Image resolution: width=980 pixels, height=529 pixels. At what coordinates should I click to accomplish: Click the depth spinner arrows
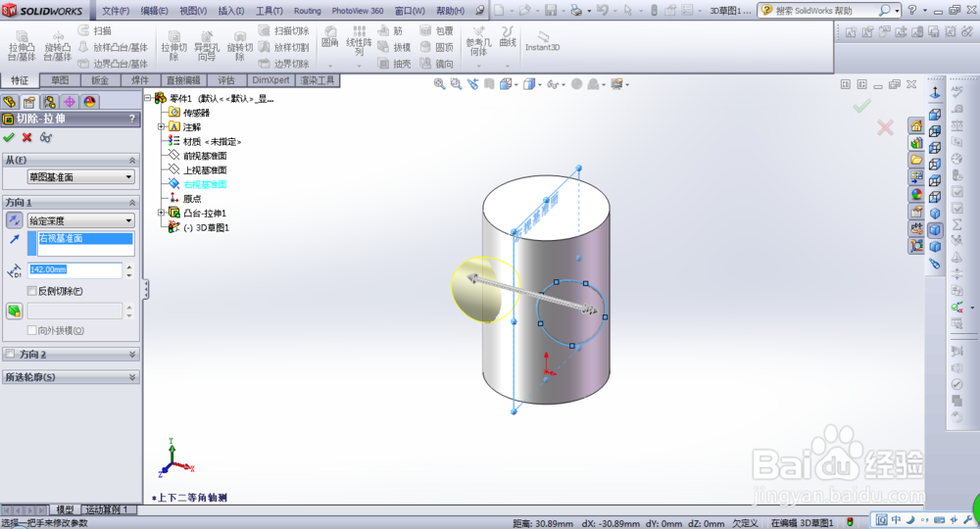pyautogui.click(x=129, y=269)
